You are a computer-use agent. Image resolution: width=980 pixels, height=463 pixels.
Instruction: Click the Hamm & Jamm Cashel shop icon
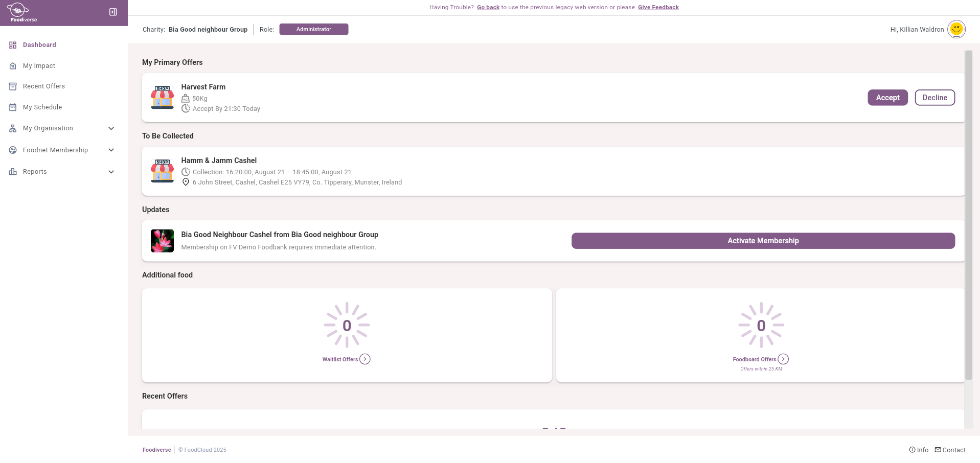click(x=162, y=171)
